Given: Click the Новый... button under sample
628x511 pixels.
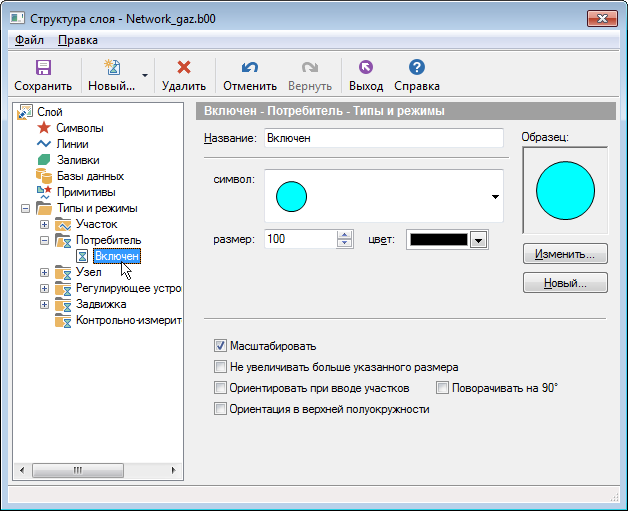Looking at the screenshot, I should [565, 284].
